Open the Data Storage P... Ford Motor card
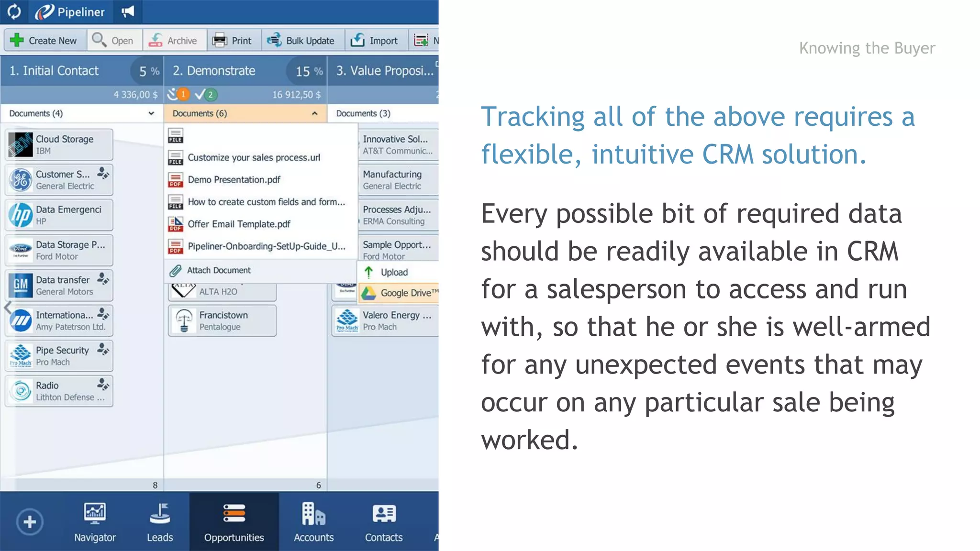Viewport: 980px width, 551px height. click(x=59, y=250)
